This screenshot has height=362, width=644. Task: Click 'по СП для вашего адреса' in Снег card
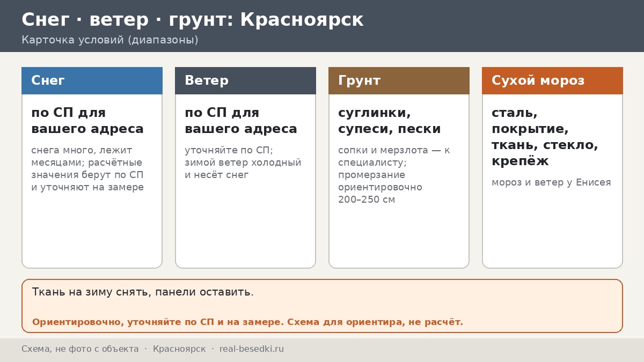[x=87, y=121]
